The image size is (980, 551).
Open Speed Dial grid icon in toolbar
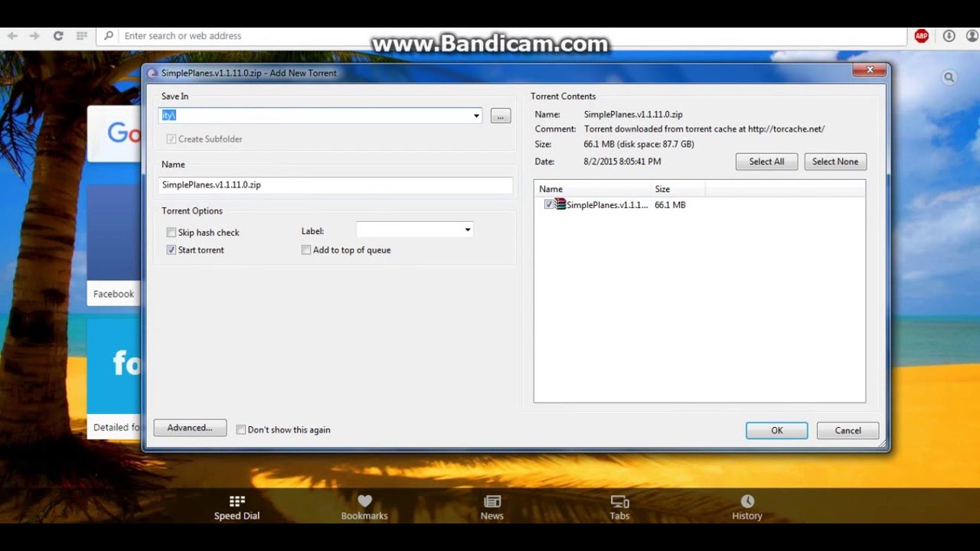[82, 36]
